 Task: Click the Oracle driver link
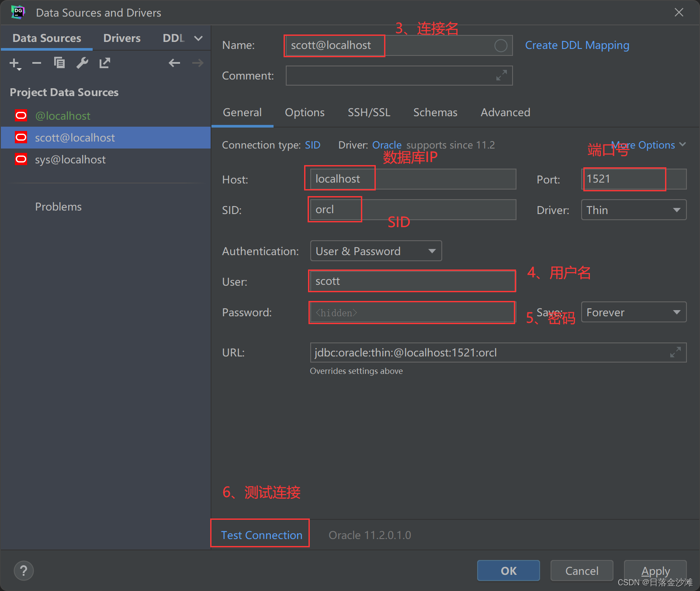pyautogui.click(x=387, y=145)
